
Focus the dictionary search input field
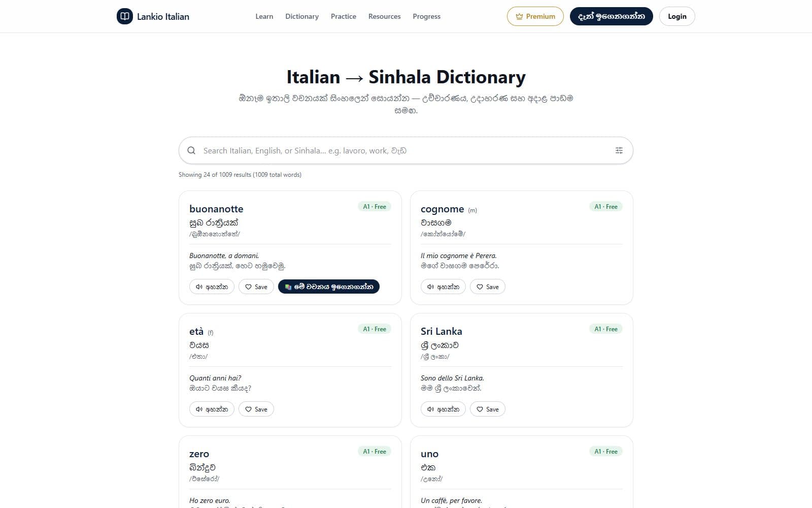coord(406,150)
